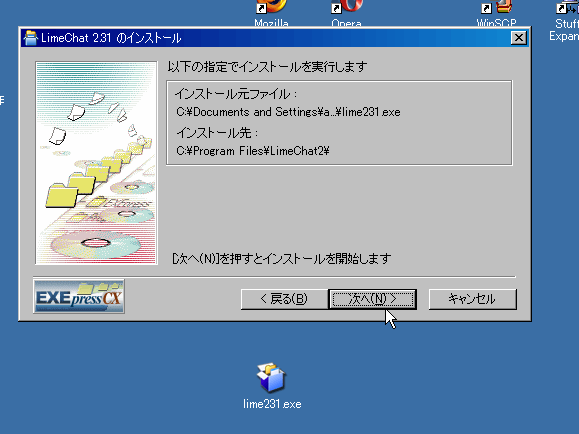Click the 次へ(N) > button to start the install
This screenshot has width=579, height=434.
[x=373, y=299]
